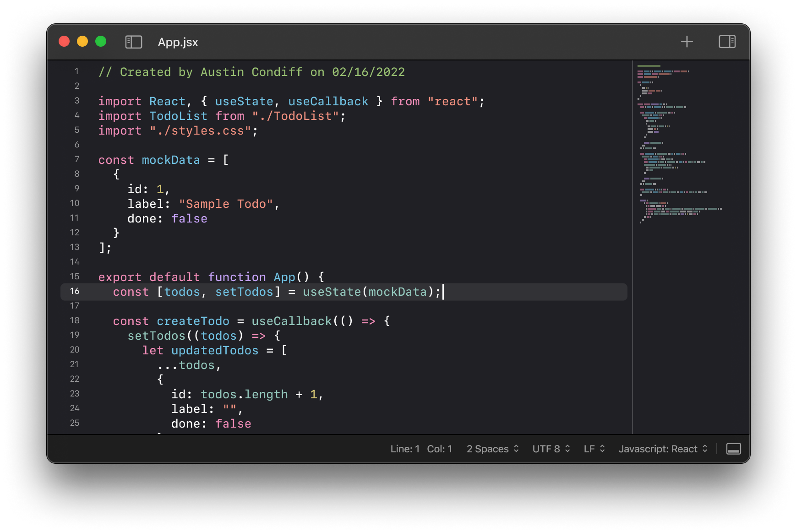The width and height of the screenshot is (796, 532).
Task: Click line number 1 in the gutter
Action: (76, 71)
